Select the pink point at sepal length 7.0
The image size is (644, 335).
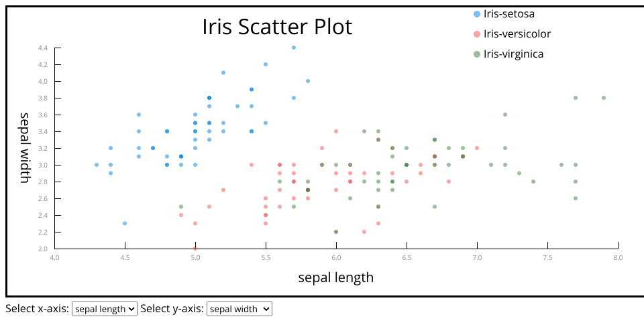tap(477, 148)
